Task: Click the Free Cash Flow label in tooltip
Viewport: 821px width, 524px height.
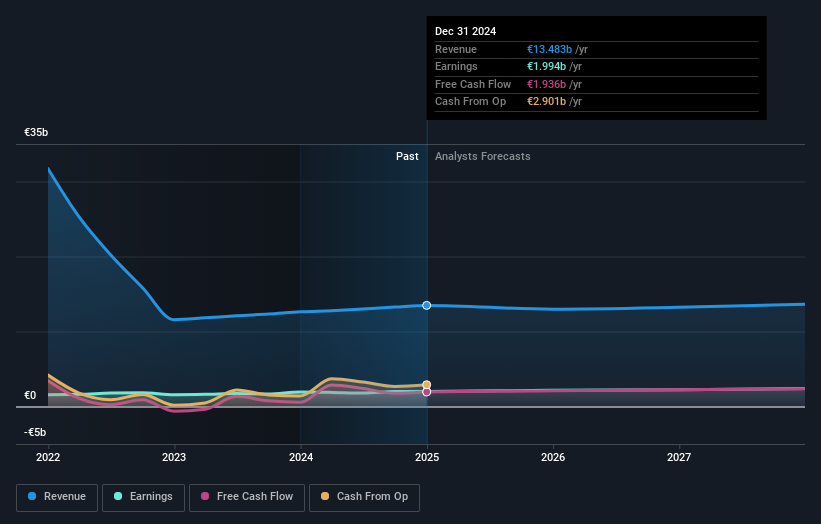Action: tap(473, 84)
